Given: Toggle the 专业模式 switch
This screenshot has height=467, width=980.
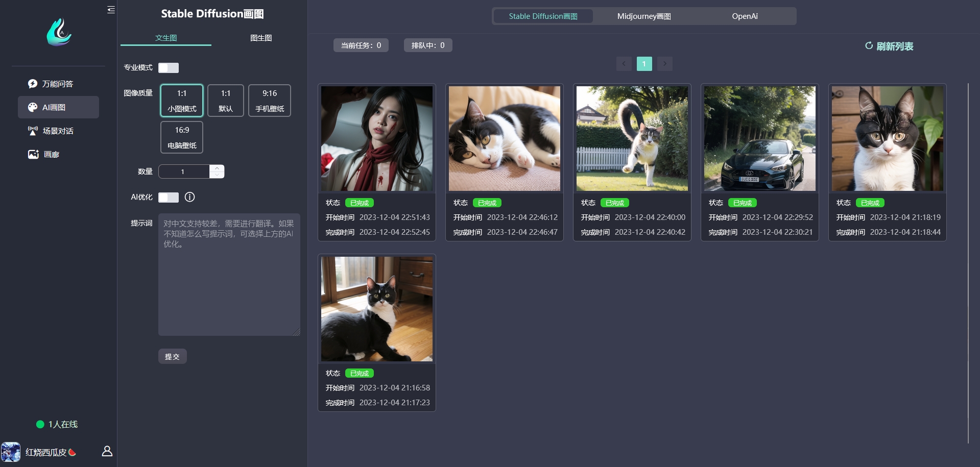Looking at the screenshot, I should pyautogui.click(x=169, y=67).
